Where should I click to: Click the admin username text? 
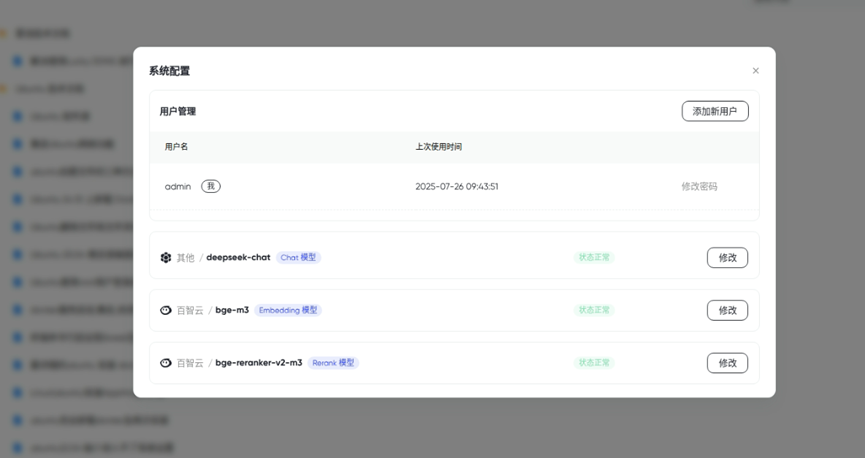point(178,187)
